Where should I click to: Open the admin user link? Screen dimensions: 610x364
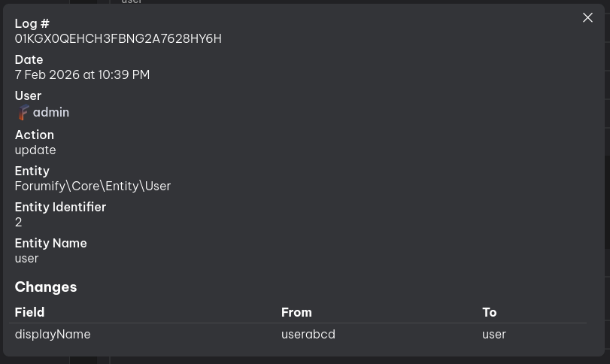(50, 113)
